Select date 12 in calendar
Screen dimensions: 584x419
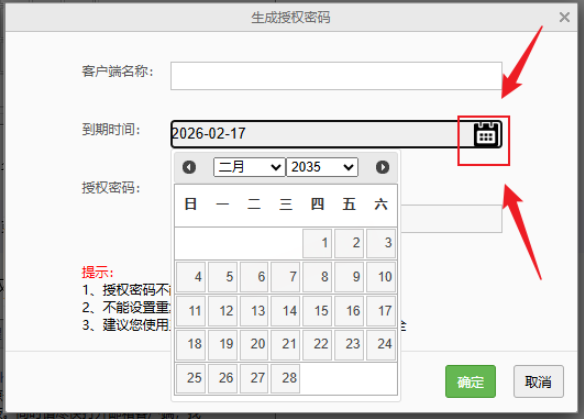coord(223,311)
